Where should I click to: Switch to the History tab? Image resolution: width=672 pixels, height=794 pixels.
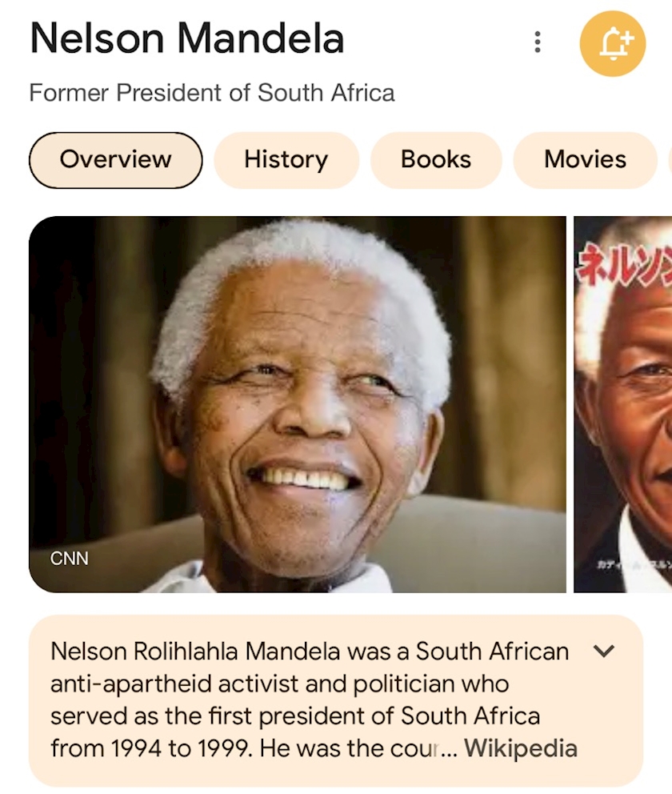(x=286, y=159)
